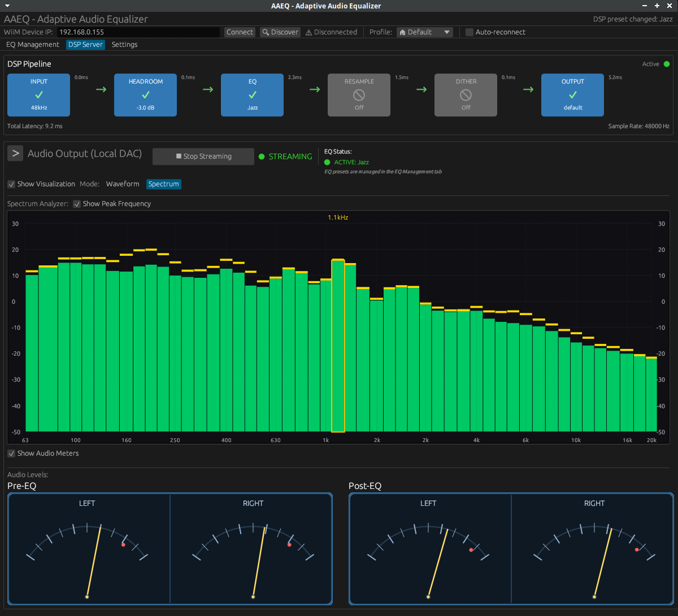Click the green Active status indicator
The height and width of the screenshot is (616, 678).
pos(666,64)
